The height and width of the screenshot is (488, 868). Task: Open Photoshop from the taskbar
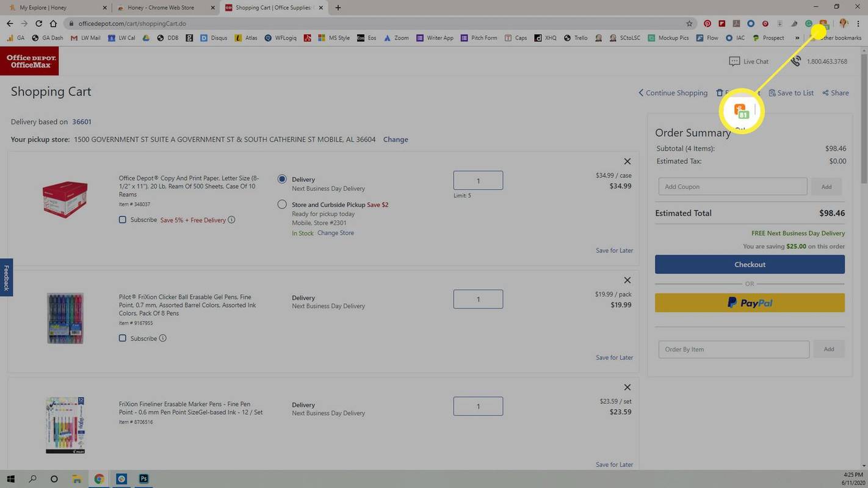144,479
